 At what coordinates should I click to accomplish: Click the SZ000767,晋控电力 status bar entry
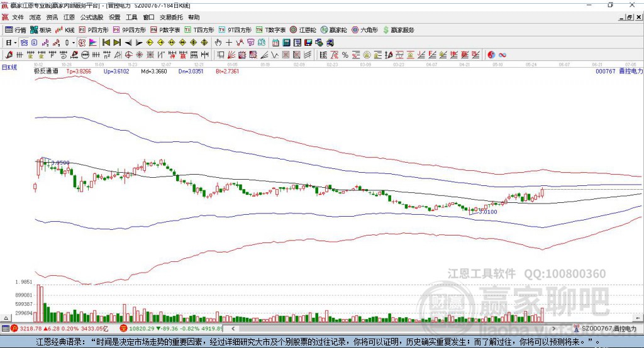(x=606, y=329)
